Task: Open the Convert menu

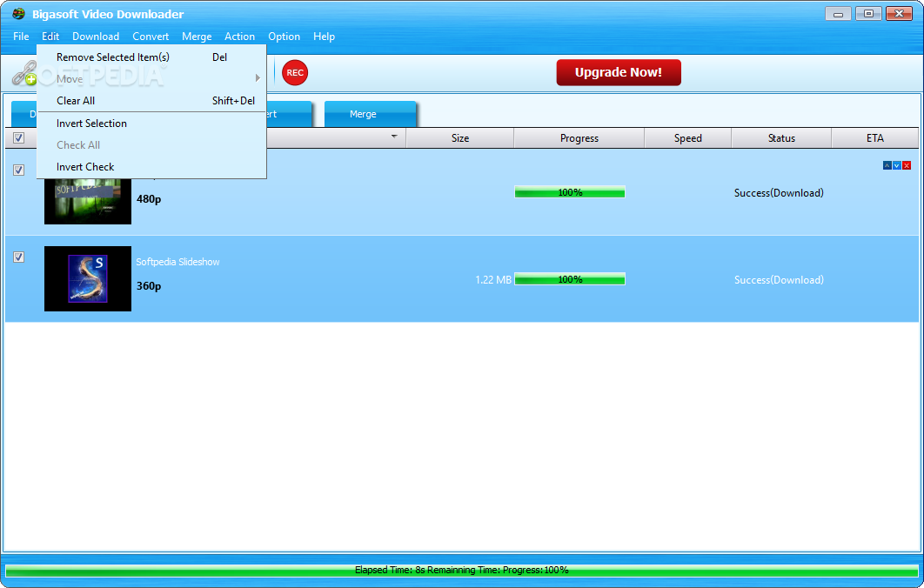Action: click(151, 37)
